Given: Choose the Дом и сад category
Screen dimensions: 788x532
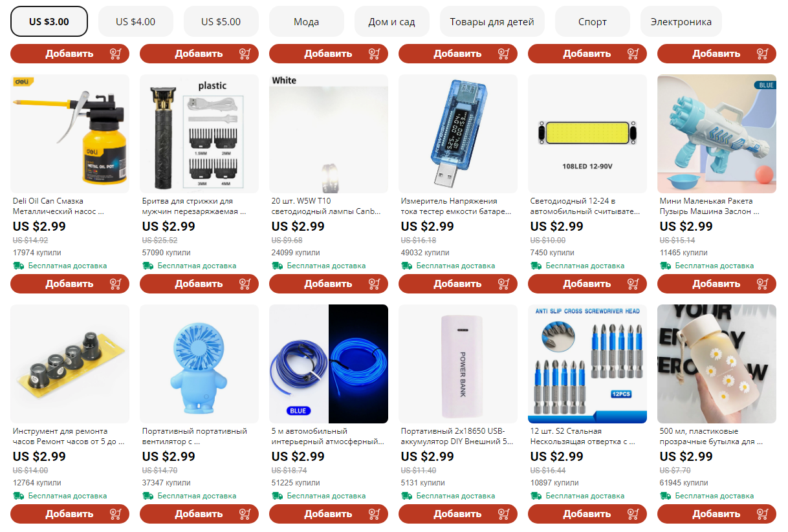Looking at the screenshot, I should pos(392,21).
